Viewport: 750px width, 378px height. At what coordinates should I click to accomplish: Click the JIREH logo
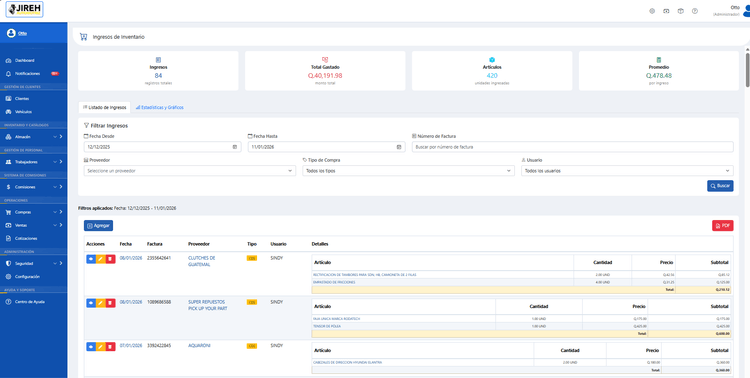pyautogui.click(x=24, y=10)
